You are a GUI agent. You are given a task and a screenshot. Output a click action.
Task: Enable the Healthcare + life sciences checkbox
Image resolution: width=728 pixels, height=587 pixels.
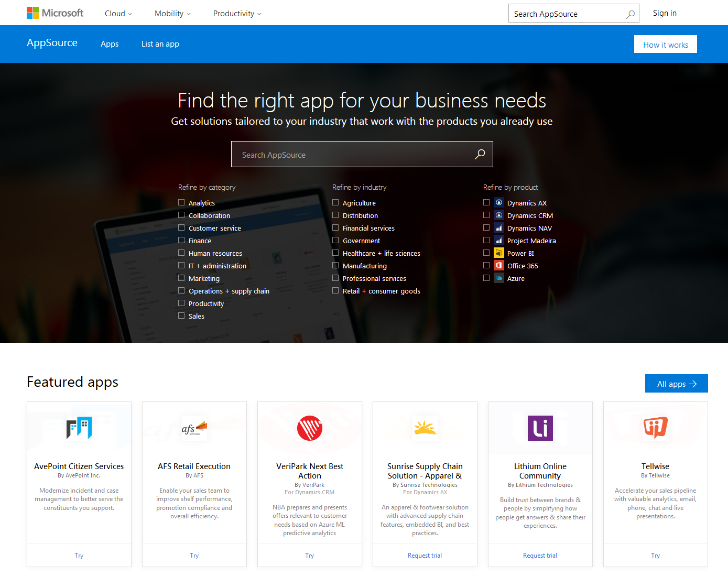tap(335, 253)
